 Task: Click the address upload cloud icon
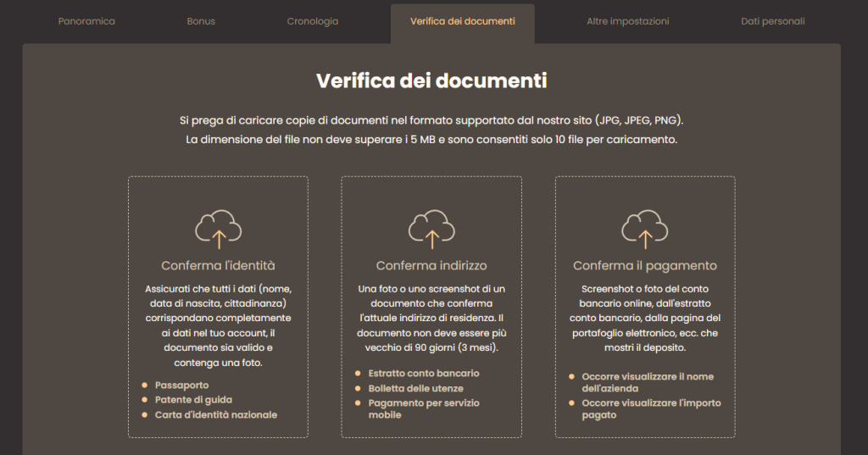tap(431, 228)
